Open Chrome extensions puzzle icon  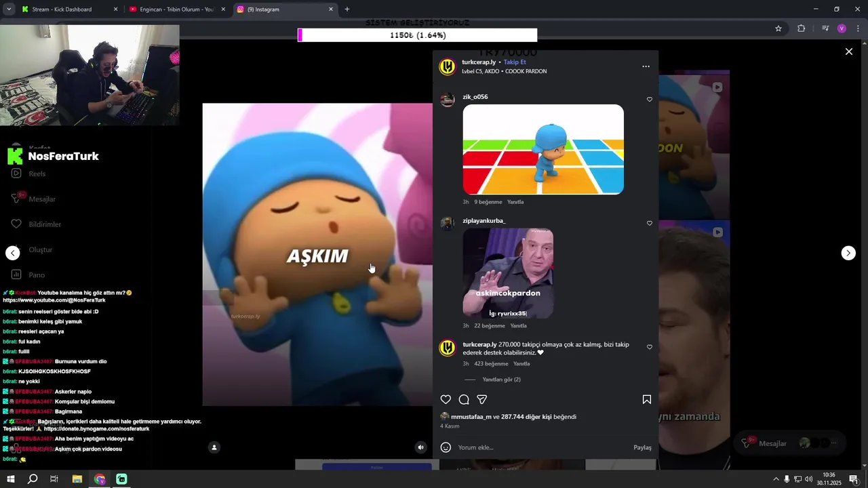(802, 28)
